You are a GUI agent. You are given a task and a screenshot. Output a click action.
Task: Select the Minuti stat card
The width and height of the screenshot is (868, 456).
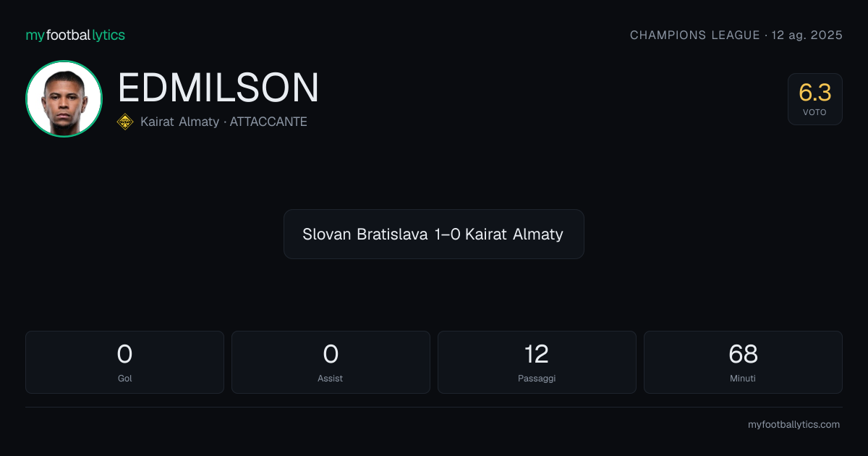(x=743, y=362)
